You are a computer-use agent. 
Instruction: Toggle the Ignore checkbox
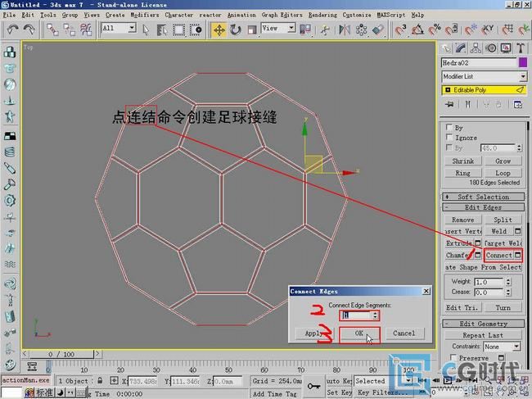(449, 138)
